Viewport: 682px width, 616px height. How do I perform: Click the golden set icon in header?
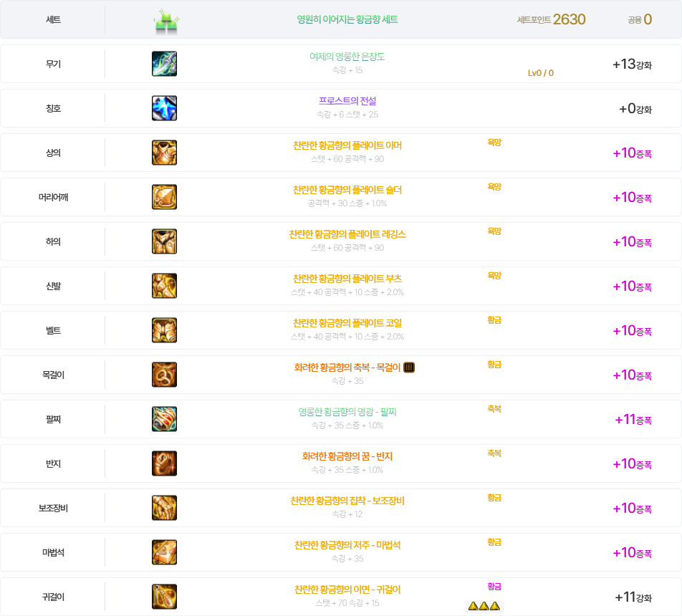pos(165,21)
